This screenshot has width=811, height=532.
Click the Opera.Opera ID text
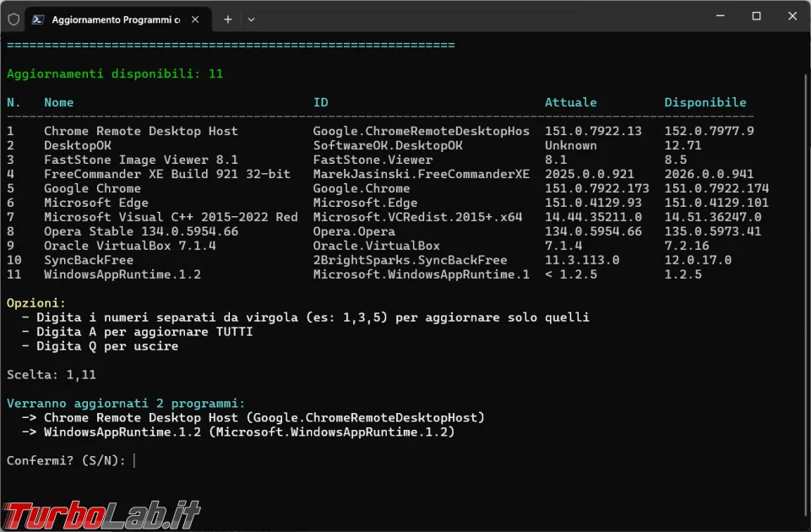354,231
